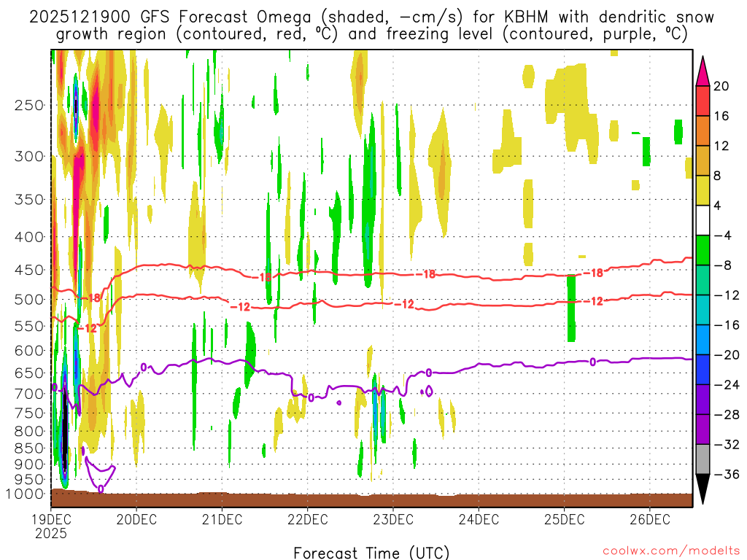Click the colorbar value label -36

coord(727,474)
